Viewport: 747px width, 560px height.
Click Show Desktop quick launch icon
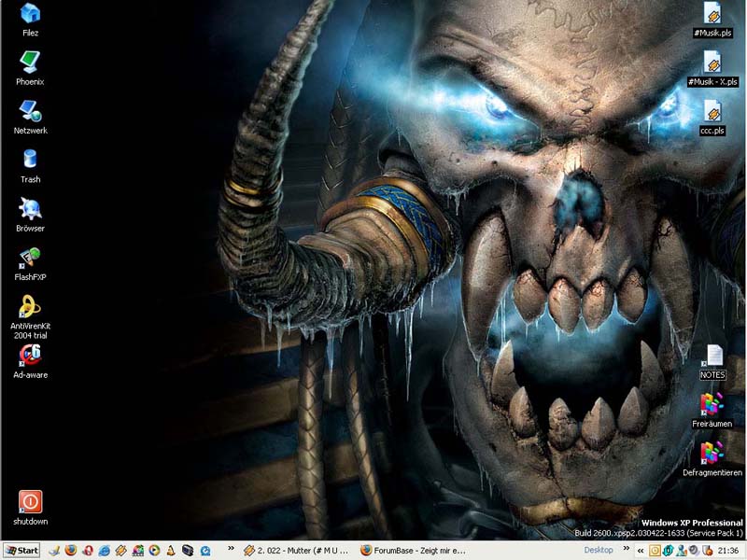[x=54, y=551]
